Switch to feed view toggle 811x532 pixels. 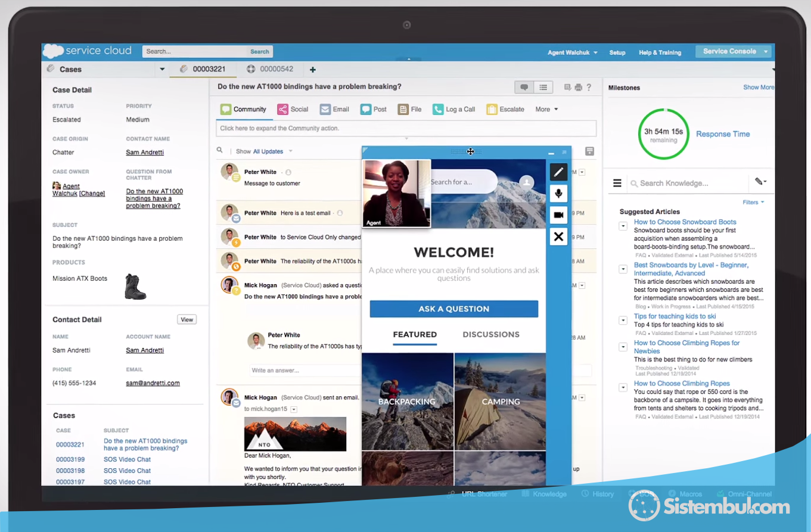pyautogui.click(x=524, y=88)
